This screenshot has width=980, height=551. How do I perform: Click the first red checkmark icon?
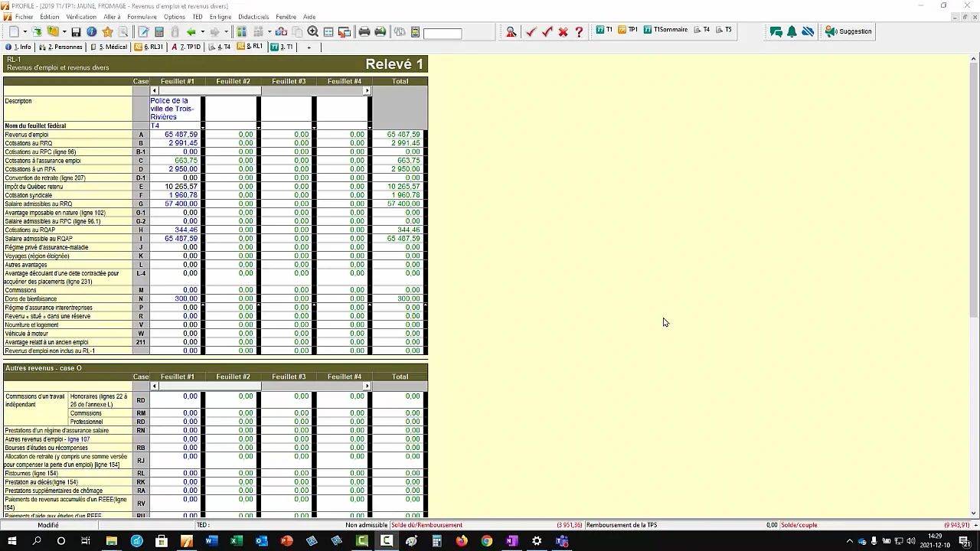tap(531, 32)
